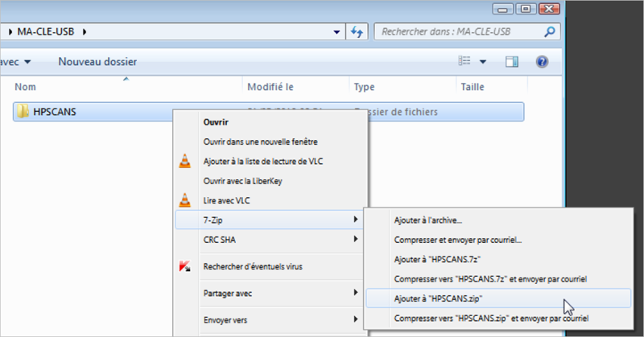Select the HPSCANS folder name
Screen dimensions: 644x337
point(55,112)
